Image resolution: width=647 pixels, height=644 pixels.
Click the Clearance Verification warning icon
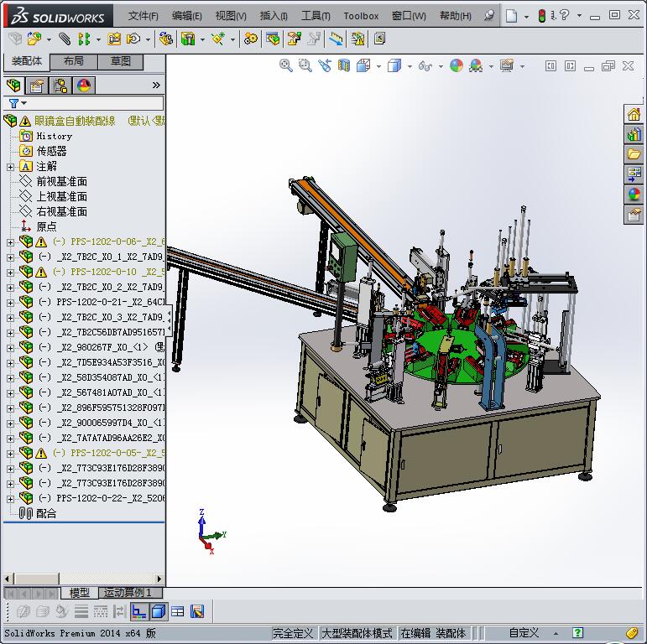click(357, 39)
